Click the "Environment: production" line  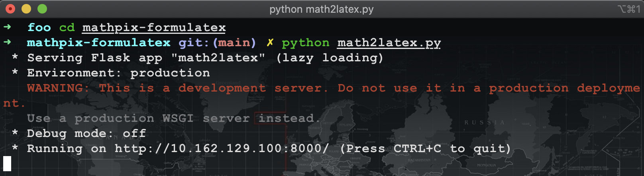pyautogui.click(x=110, y=73)
